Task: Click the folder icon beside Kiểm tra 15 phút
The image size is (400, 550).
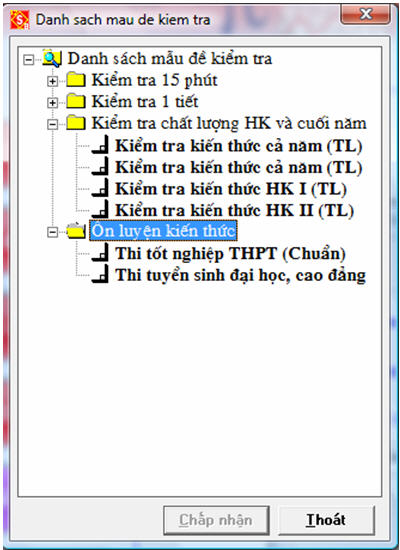Action: (x=76, y=80)
